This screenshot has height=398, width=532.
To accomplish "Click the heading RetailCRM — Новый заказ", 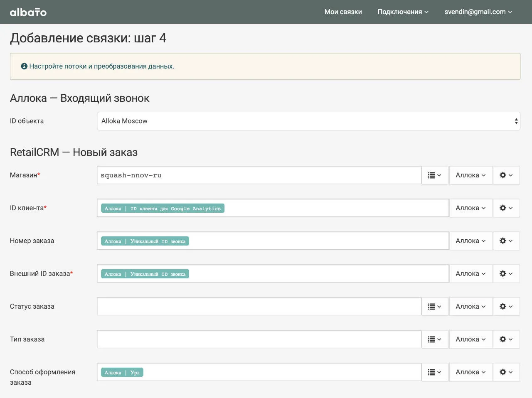I will (x=74, y=152).
